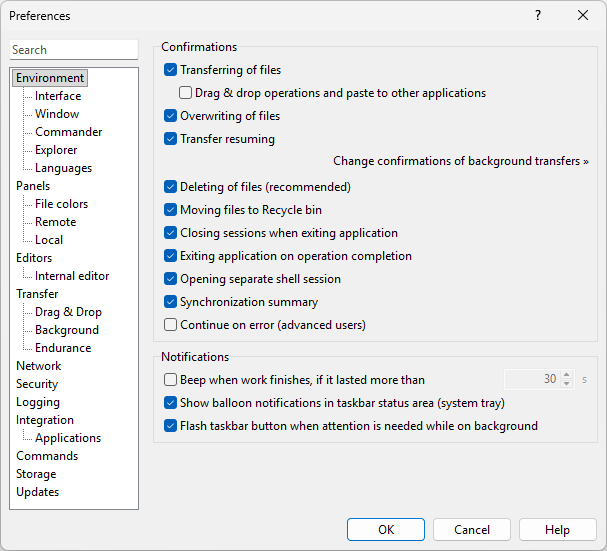The image size is (607, 551).
Task: Disable Synchronization summary confirmation
Action: pos(171,302)
